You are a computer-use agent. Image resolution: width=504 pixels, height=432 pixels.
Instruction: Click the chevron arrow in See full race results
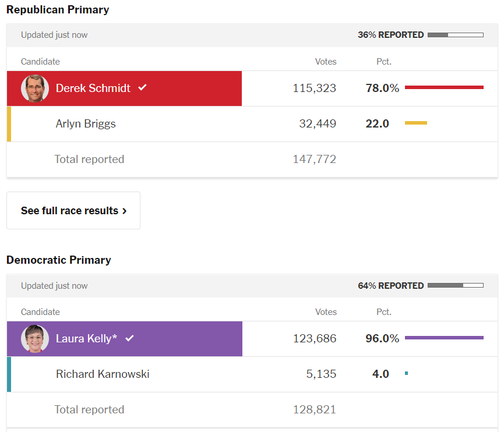pyautogui.click(x=125, y=211)
